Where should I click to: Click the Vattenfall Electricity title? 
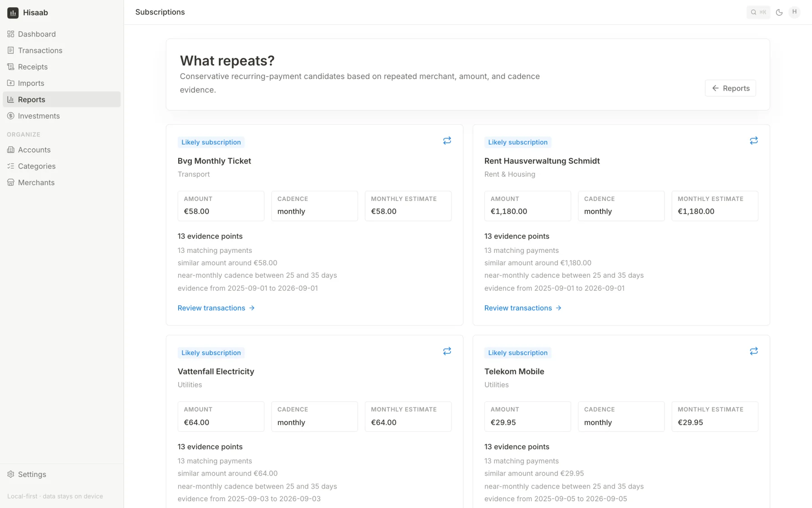[x=216, y=371]
